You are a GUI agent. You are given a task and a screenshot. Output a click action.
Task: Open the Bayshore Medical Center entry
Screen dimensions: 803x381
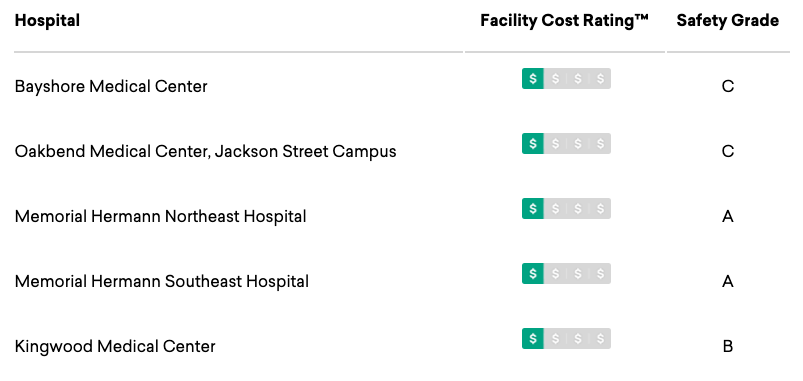(x=111, y=86)
